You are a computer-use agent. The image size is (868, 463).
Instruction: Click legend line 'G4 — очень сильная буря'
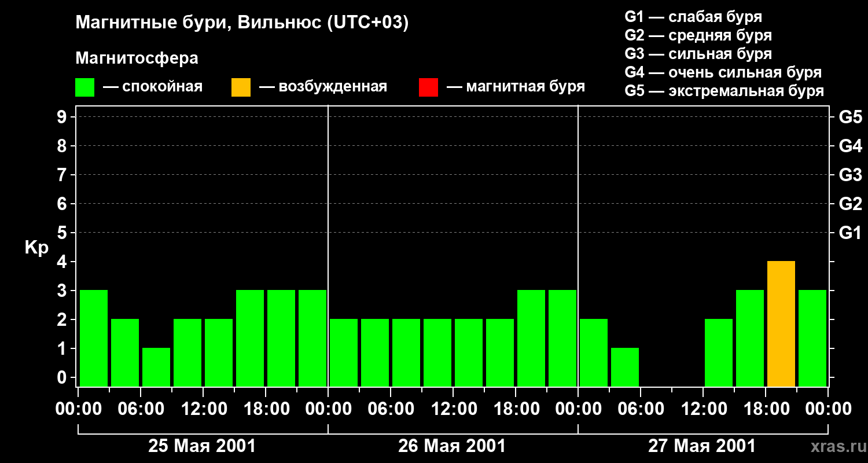(723, 72)
